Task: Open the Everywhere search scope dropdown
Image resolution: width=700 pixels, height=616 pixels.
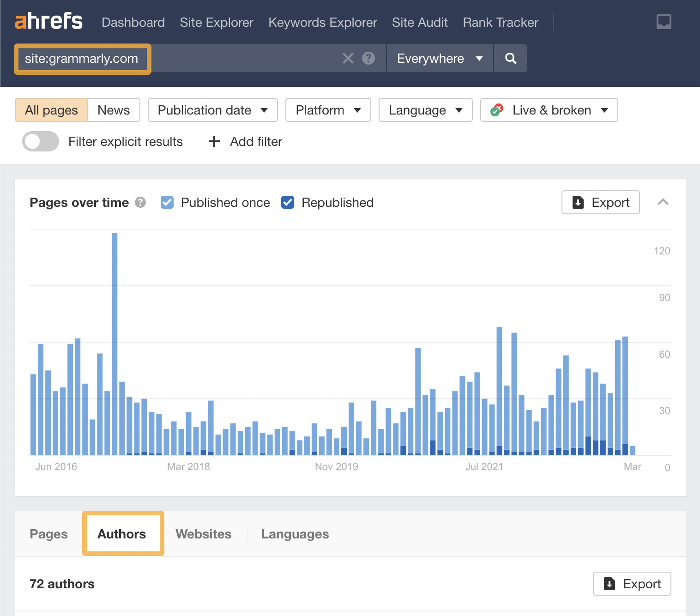Action: tap(439, 58)
